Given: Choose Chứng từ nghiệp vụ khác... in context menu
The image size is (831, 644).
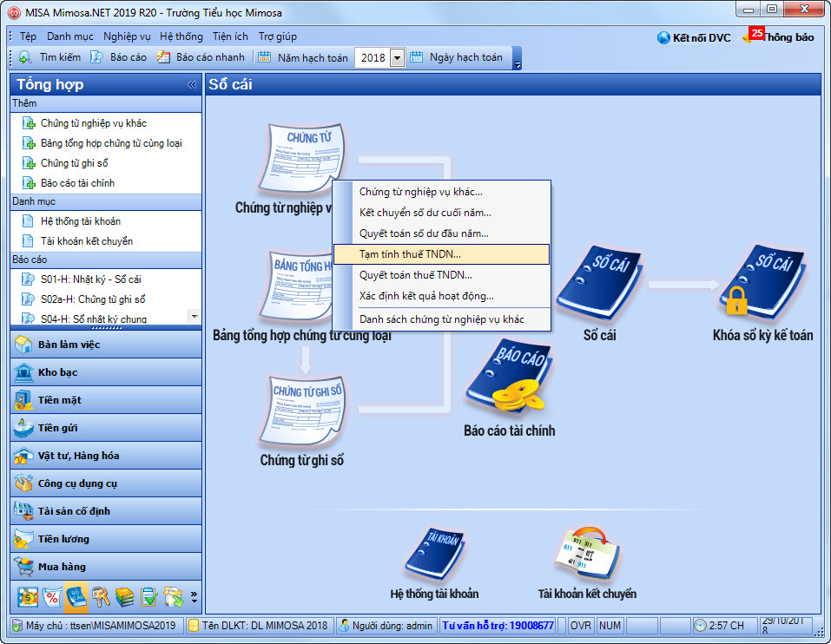Looking at the screenshot, I should tap(441, 192).
